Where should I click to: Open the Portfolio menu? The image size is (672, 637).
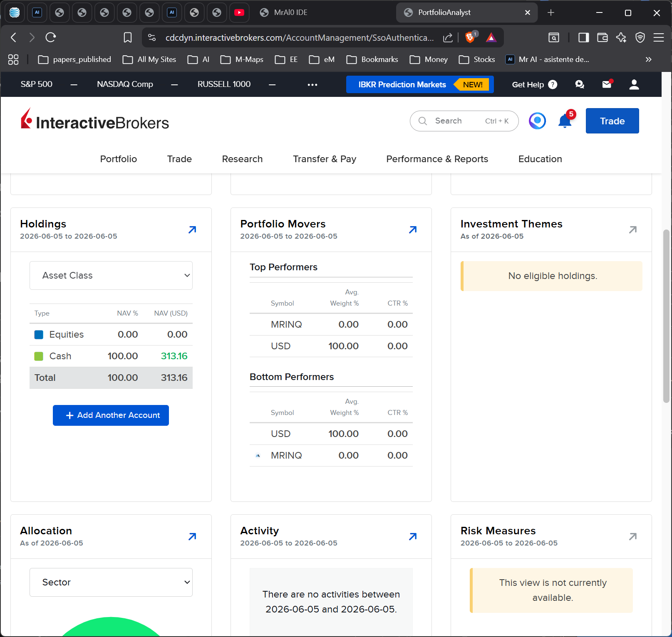coord(119,159)
